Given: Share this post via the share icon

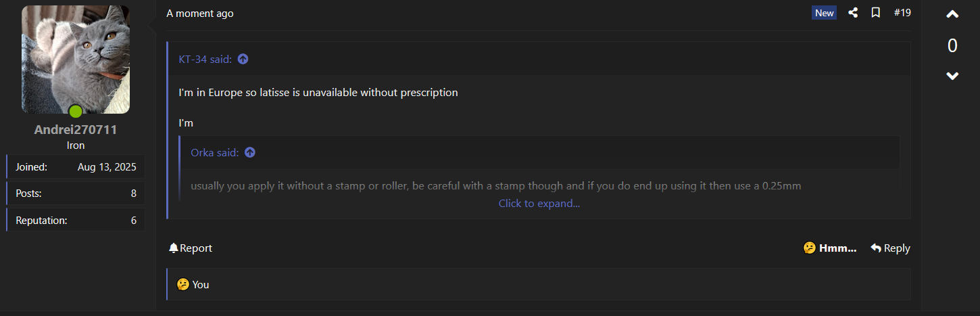Looking at the screenshot, I should click(x=853, y=13).
